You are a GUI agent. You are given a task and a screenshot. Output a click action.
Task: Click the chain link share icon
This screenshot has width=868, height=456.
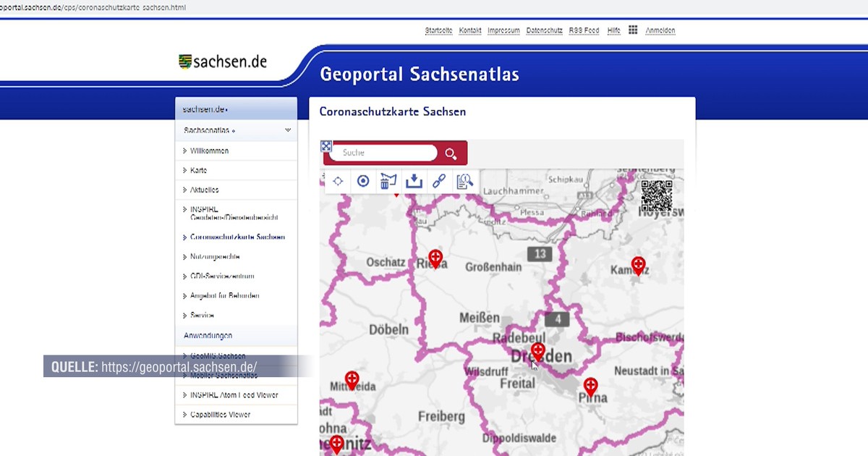point(439,181)
